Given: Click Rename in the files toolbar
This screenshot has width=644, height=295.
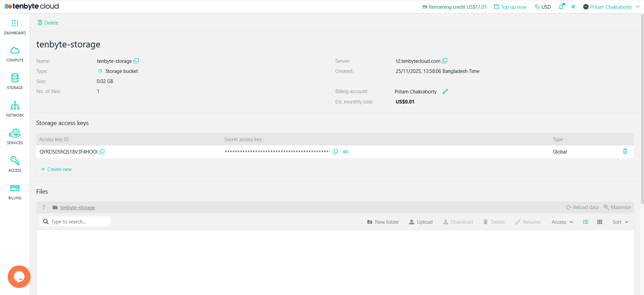Looking at the screenshot, I should 528,222.
